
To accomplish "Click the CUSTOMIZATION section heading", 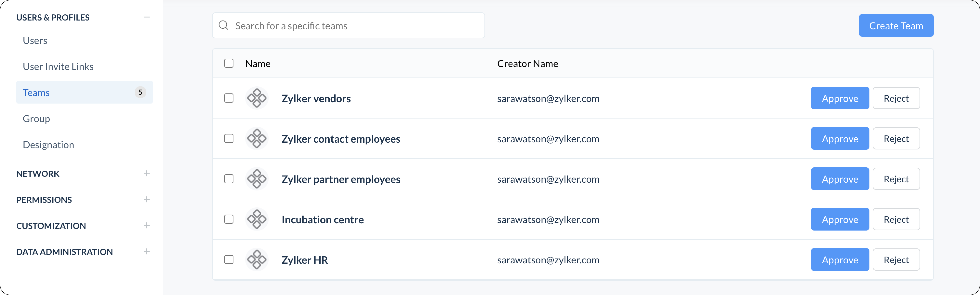I will click(x=51, y=226).
